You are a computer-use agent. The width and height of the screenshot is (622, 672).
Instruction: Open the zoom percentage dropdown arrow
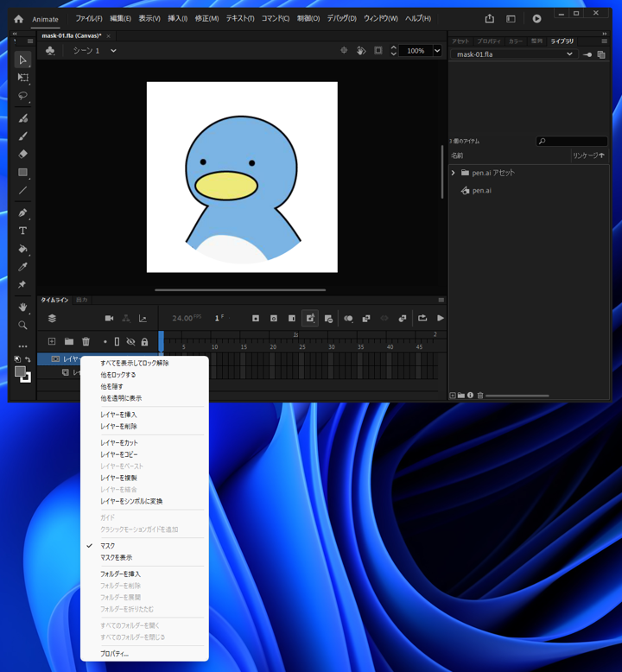coord(437,51)
